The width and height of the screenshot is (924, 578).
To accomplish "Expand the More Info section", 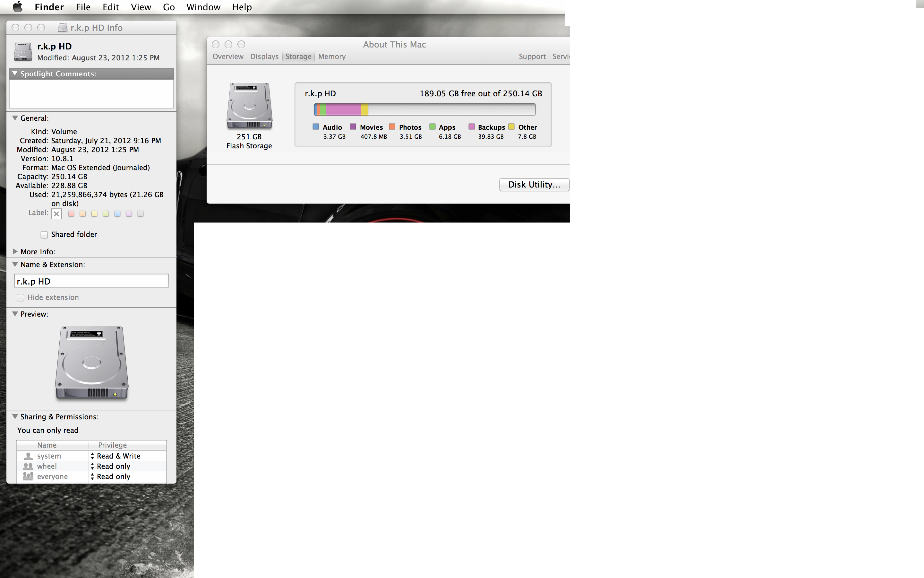I will tap(15, 251).
